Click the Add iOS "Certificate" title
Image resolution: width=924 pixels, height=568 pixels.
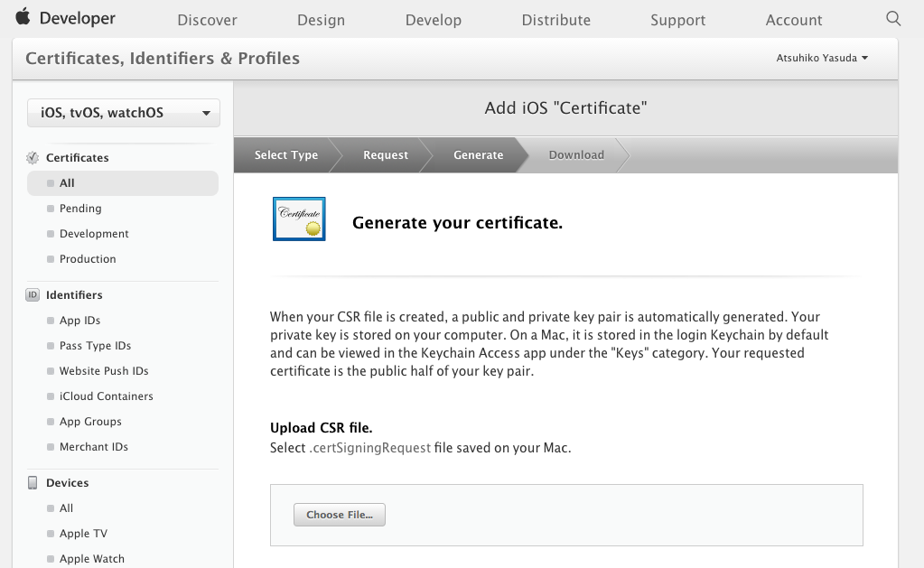(565, 108)
